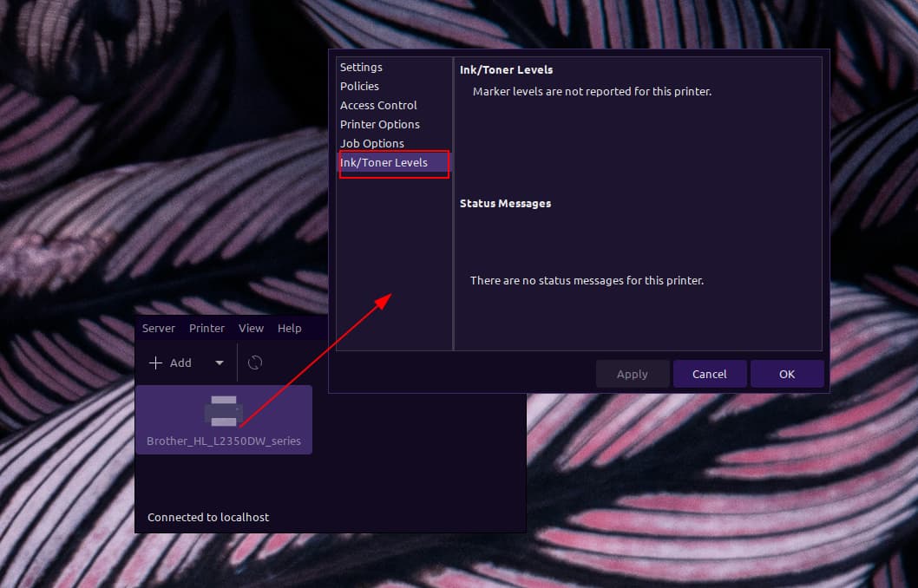
Task: Open the Printer menu
Action: pyautogui.click(x=207, y=328)
